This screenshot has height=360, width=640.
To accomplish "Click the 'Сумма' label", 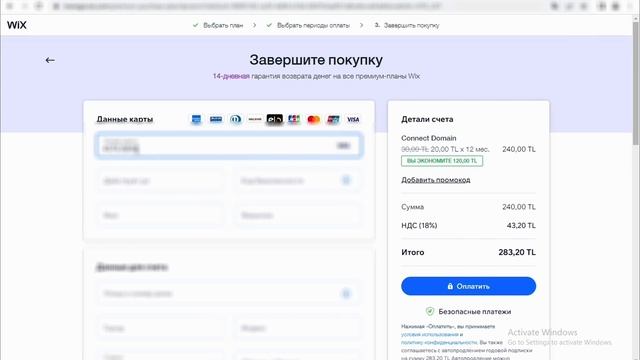I will [413, 207].
